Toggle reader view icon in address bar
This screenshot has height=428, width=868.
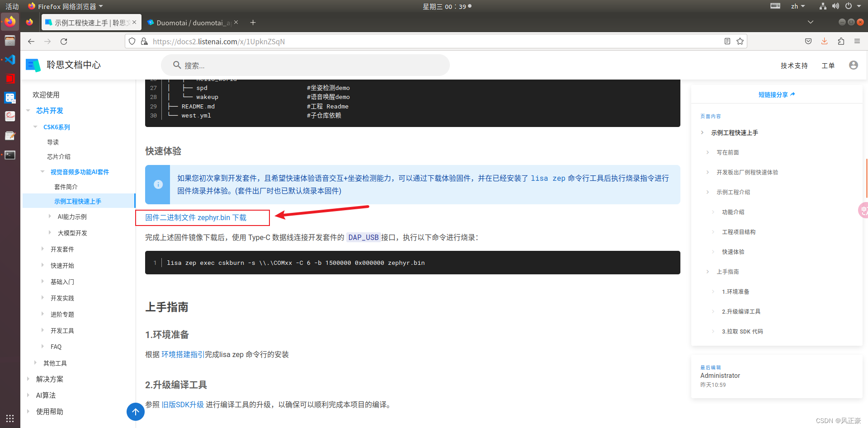coord(727,41)
